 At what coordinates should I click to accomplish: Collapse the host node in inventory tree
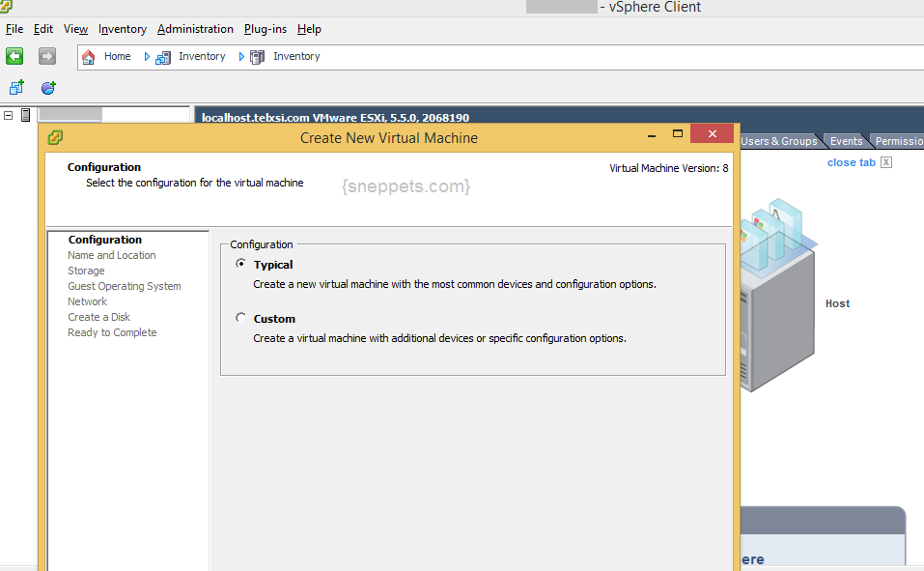click(x=9, y=115)
